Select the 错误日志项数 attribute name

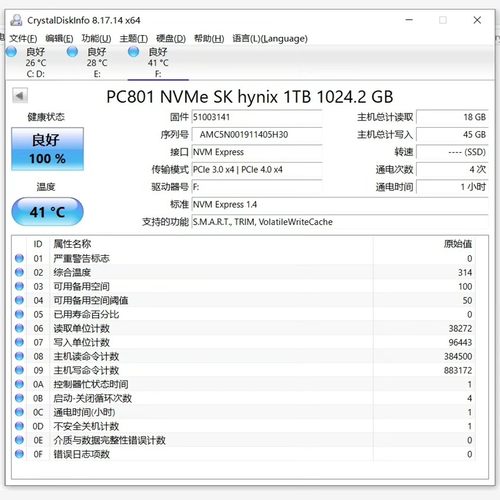pos(81,454)
